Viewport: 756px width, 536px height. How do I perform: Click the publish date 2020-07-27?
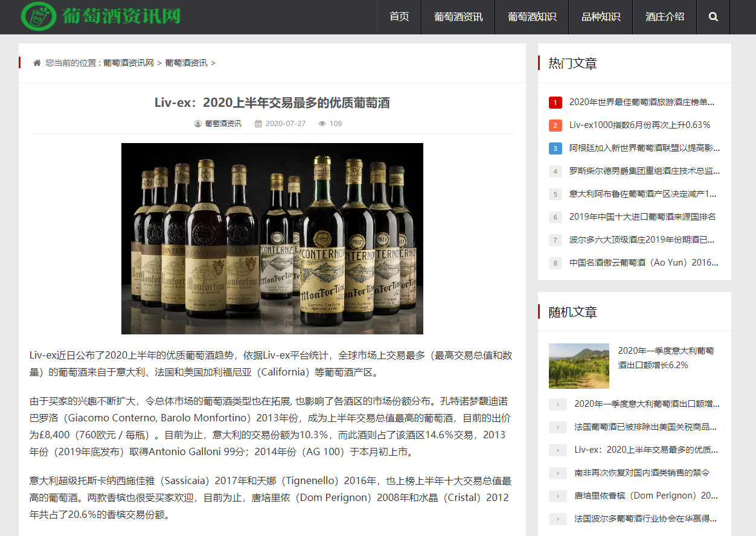coord(286,124)
